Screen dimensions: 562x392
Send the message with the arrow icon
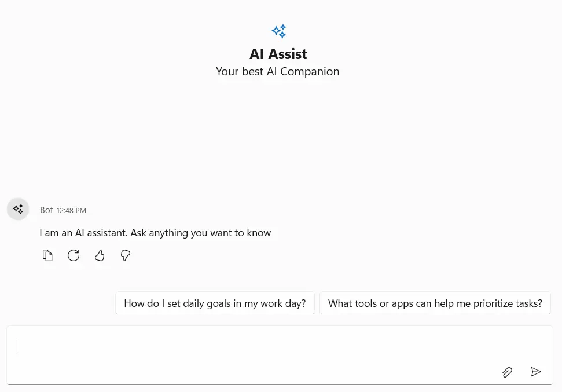pyautogui.click(x=536, y=372)
